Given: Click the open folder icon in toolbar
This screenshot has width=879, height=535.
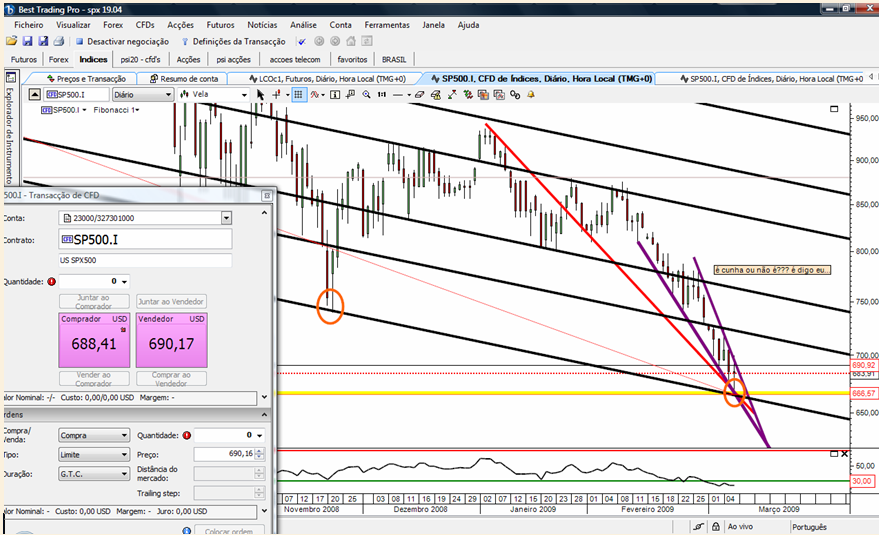Looking at the screenshot, I should (11, 41).
